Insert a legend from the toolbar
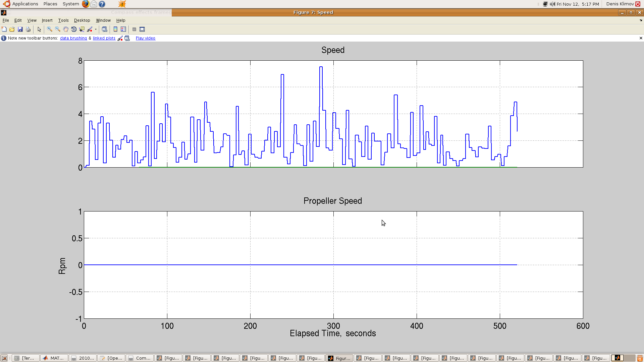Screen dimensions: 644x362 click(x=123, y=29)
